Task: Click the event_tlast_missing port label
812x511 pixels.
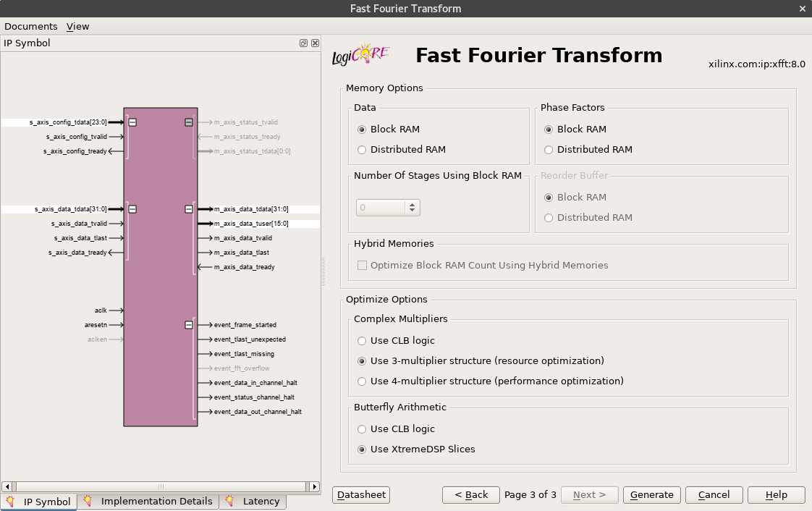Action: point(244,354)
